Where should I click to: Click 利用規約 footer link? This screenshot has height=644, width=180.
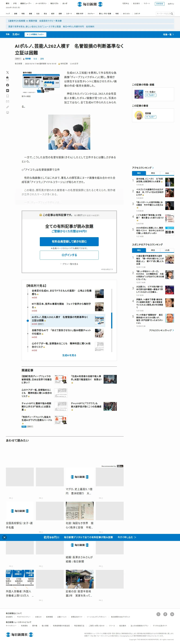pyautogui.click(x=24, y=625)
